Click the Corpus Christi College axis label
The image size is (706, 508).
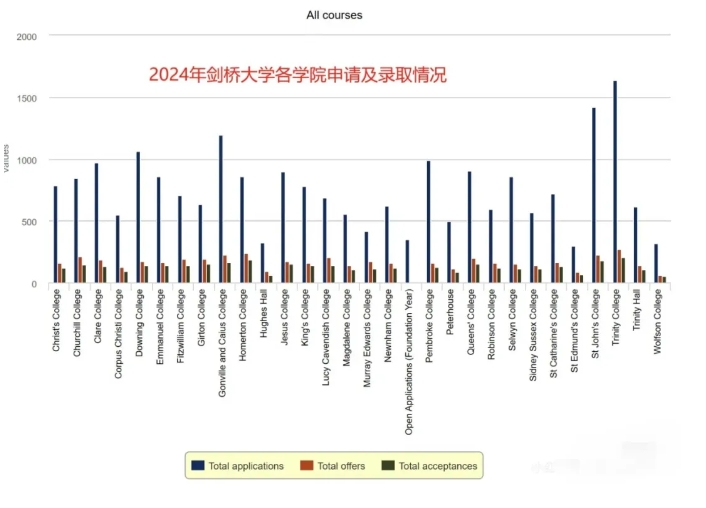[118, 334]
